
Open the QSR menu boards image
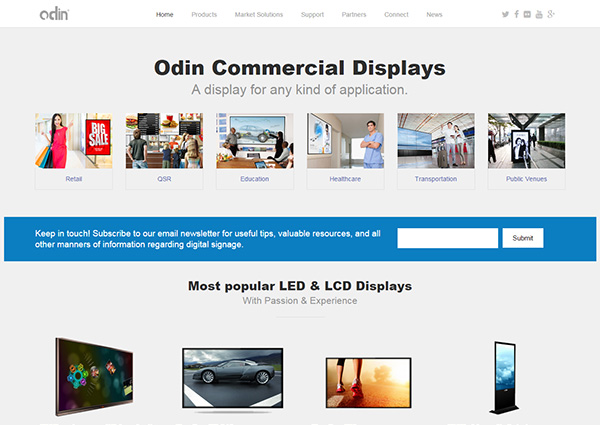[x=164, y=141]
